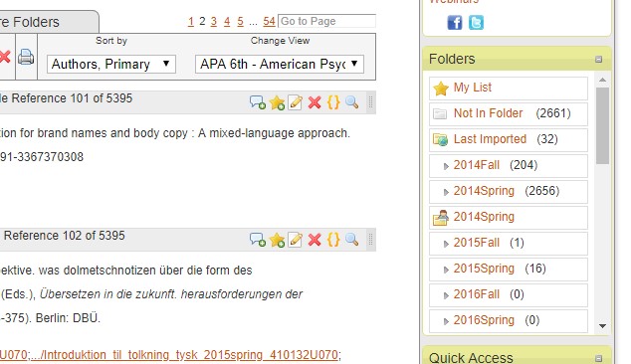The width and height of the screenshot is (631, 364).
Task: Open the Sort by Authors, Primary dropdown
Action: [111, 64]
